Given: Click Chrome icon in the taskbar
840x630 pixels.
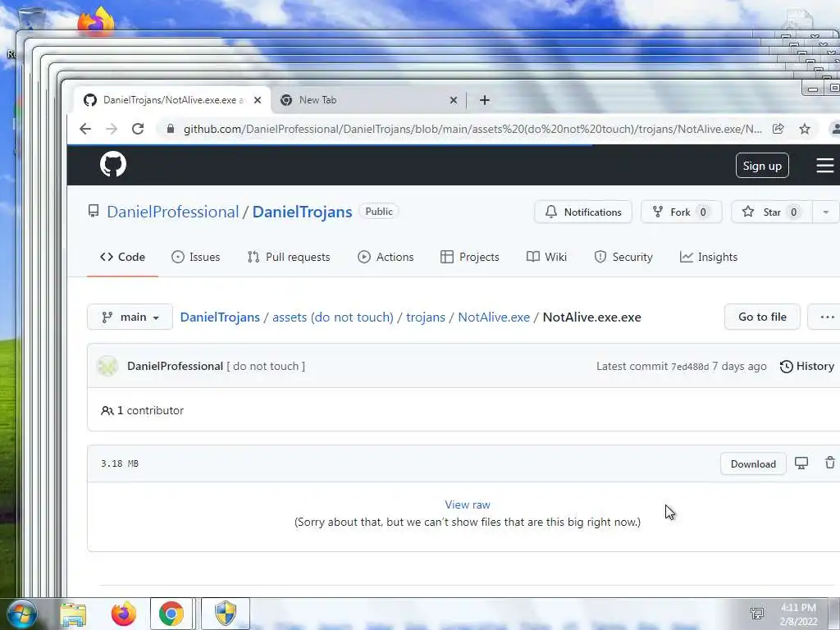Looking at the screenshot, I should [x=171, y=614].
